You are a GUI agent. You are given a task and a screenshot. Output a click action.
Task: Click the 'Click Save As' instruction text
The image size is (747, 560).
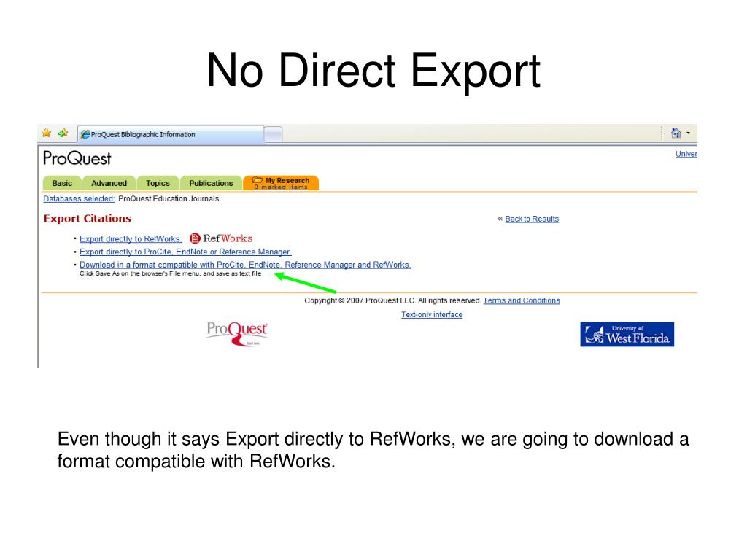tap(170, 274)
